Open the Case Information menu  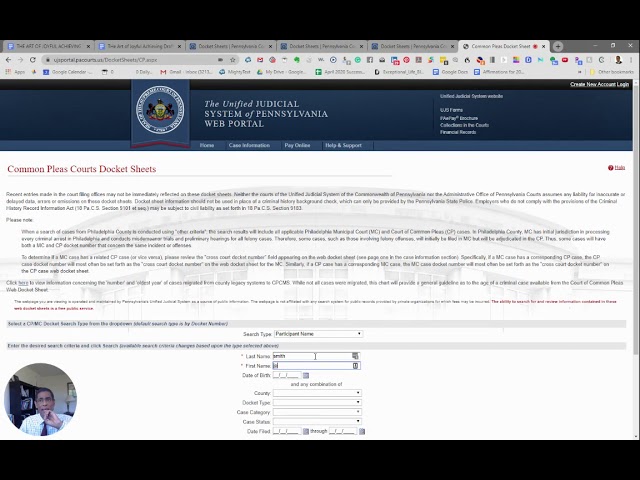[x=249, y=145]
